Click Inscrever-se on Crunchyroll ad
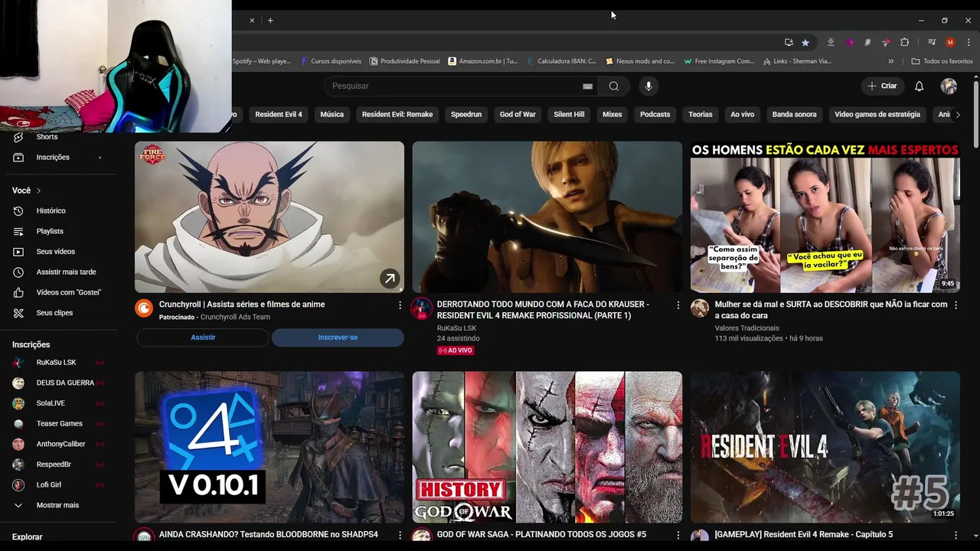The width and height of the screenshot is (980, 551). tap(338, 337)
